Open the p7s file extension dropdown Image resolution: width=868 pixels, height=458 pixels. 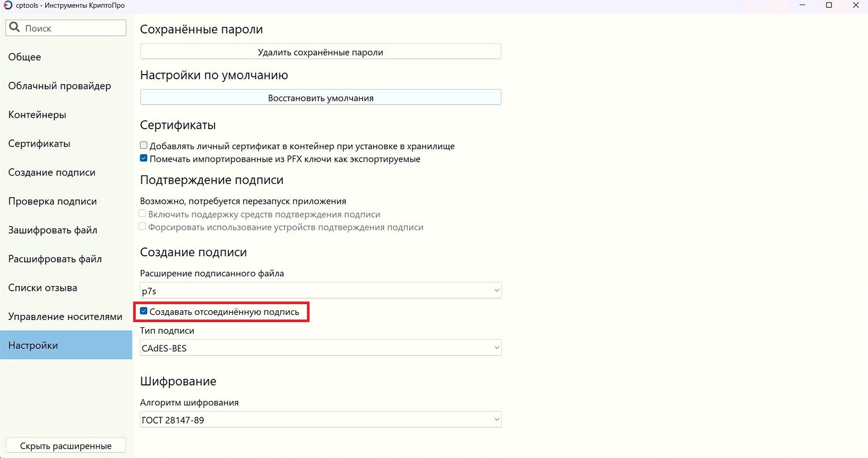click(320, 291)
